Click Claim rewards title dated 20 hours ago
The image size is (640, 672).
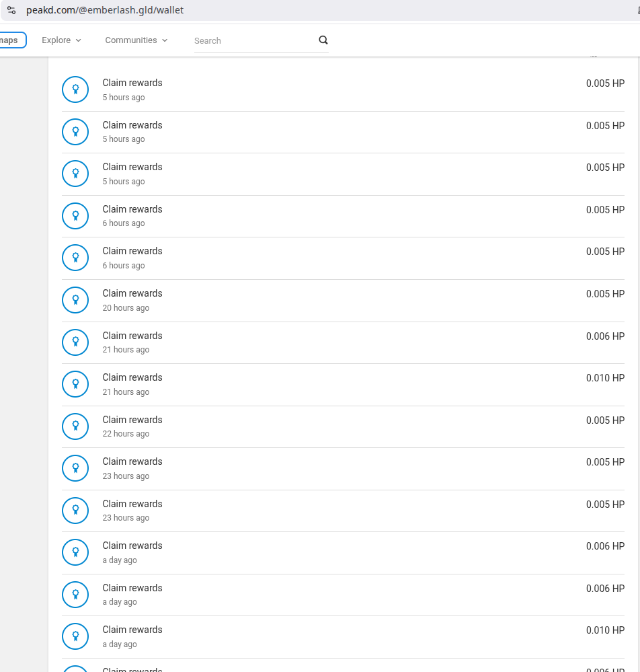132,293
